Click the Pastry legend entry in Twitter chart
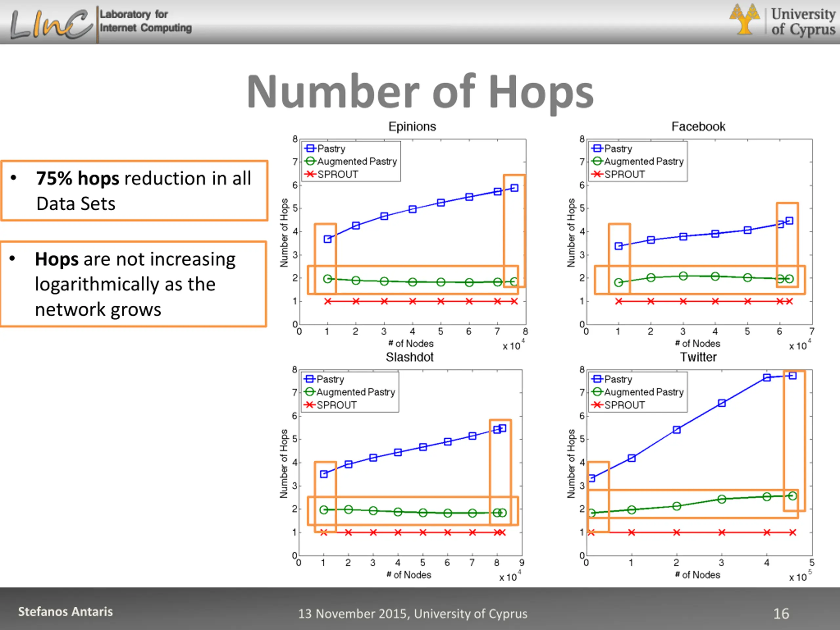The width and height of the screenshot is (840, 630). point(612,379)
